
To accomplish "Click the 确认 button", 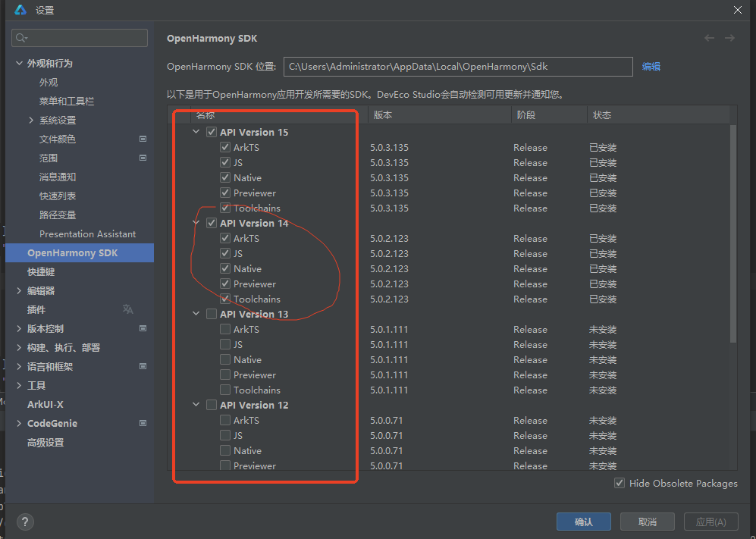I will [584, 522].
